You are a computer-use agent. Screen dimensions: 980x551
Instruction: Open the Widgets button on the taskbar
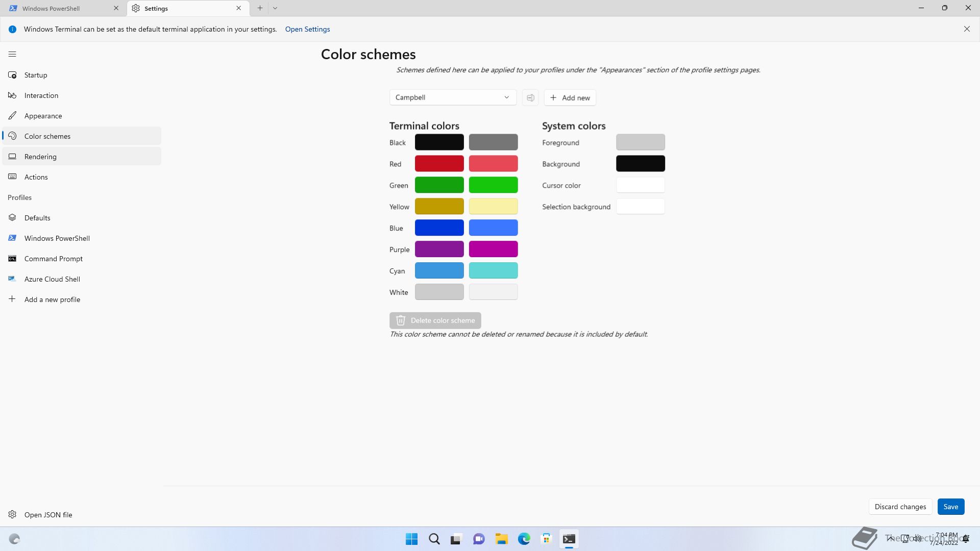14,539
